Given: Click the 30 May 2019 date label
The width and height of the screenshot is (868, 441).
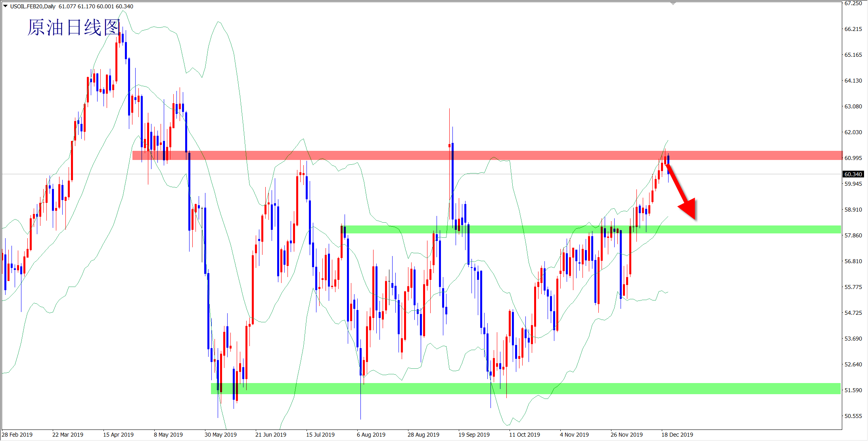Looking at the screenshot, I should point(220,435).
